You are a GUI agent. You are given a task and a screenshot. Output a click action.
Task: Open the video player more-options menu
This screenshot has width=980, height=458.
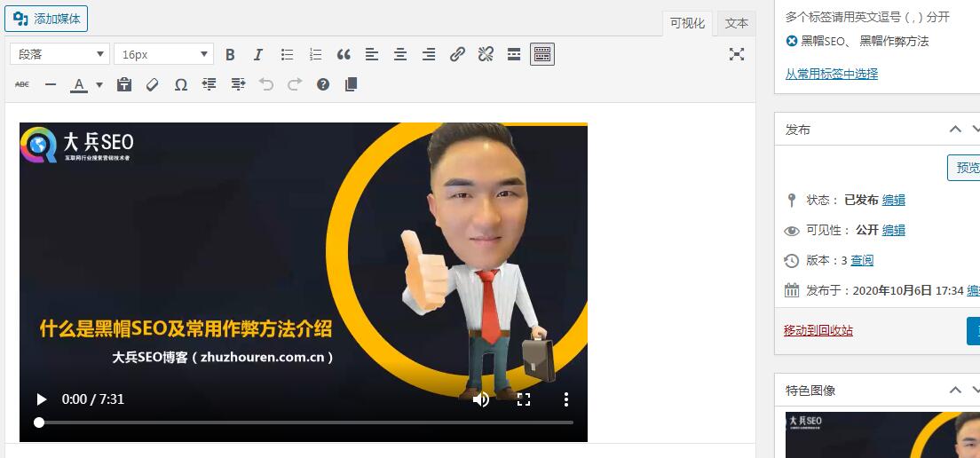pos(566,399)
